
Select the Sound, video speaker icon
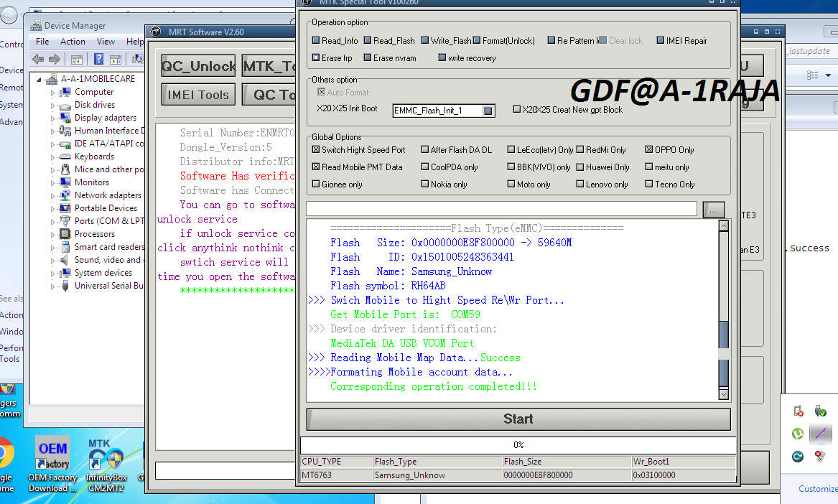[x=65, y=260]
